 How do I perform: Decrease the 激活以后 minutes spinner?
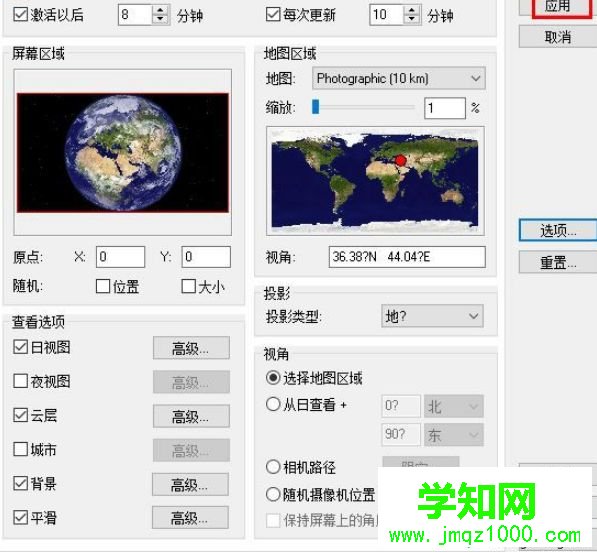click(x=160, y=19)
